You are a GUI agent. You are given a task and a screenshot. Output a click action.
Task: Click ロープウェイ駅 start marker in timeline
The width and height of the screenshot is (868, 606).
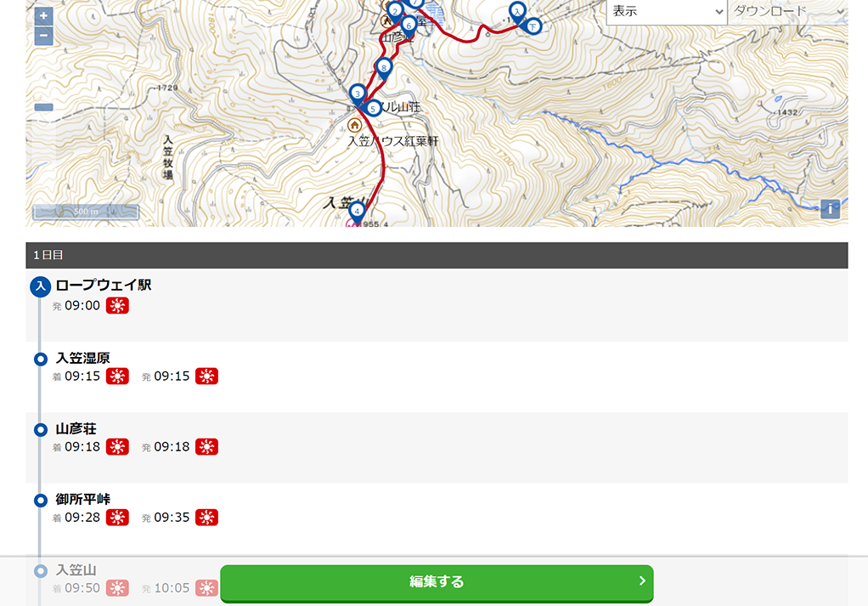41,287
